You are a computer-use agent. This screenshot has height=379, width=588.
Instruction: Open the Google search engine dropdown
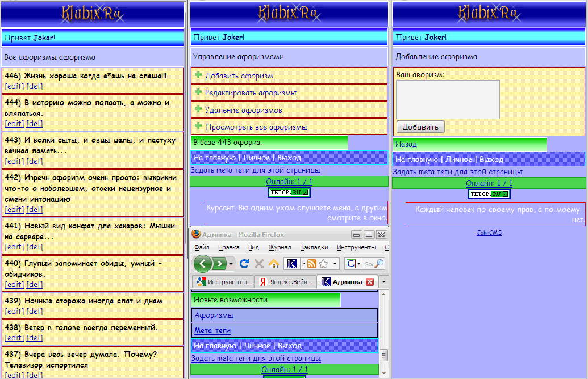pos(359,264)
